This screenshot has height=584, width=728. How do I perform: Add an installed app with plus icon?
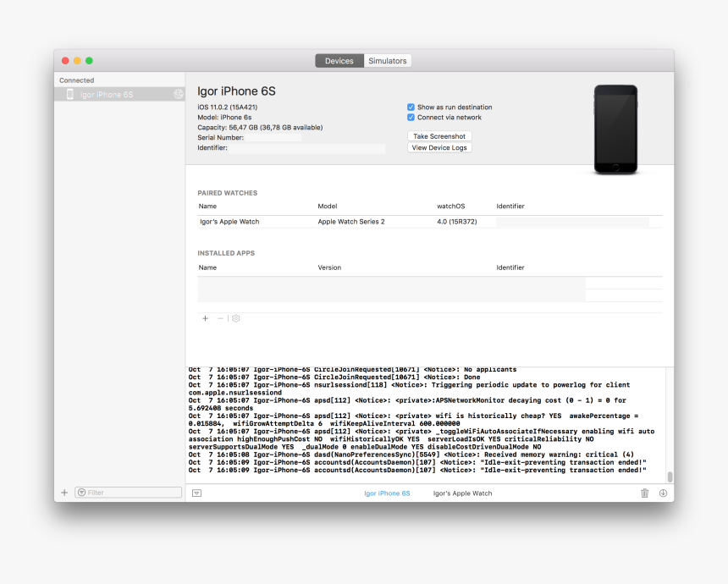point(205,318)
